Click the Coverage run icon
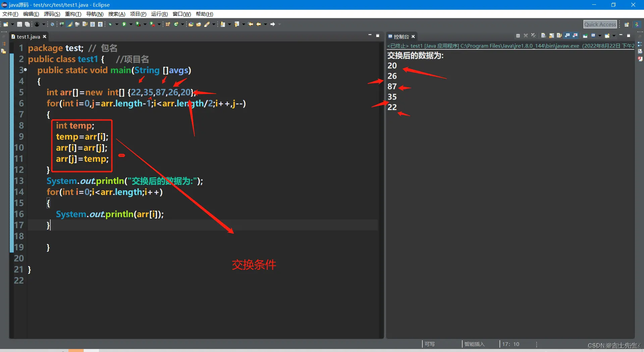The height and width of the screenshot is (352, 644). [138, 24]
